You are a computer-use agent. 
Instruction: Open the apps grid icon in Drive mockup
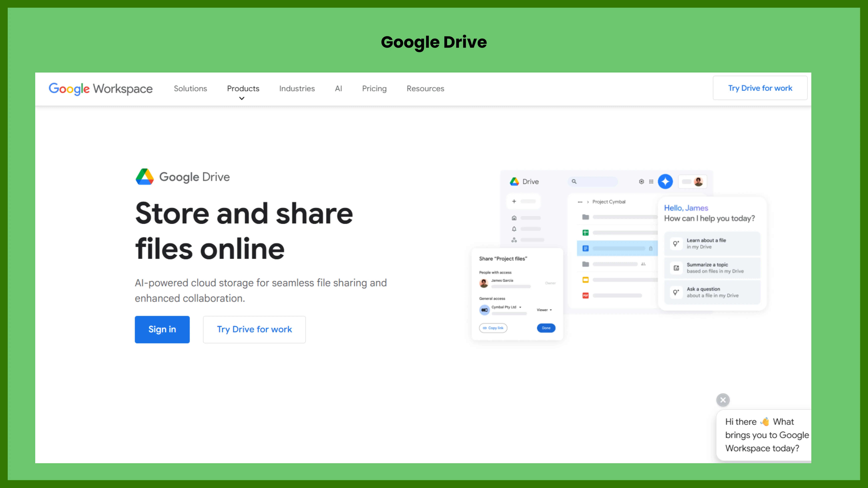click(x=651, y=182)
